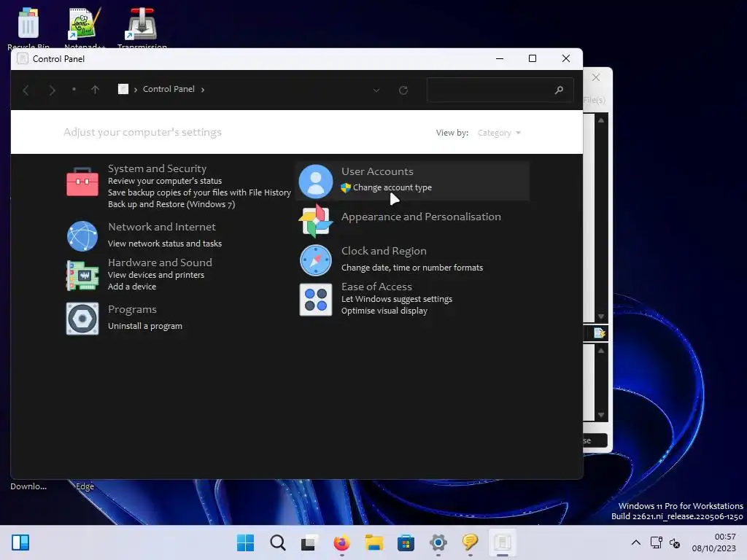
Task: Click the network icon in the system tray
Action: coord(657,542)
